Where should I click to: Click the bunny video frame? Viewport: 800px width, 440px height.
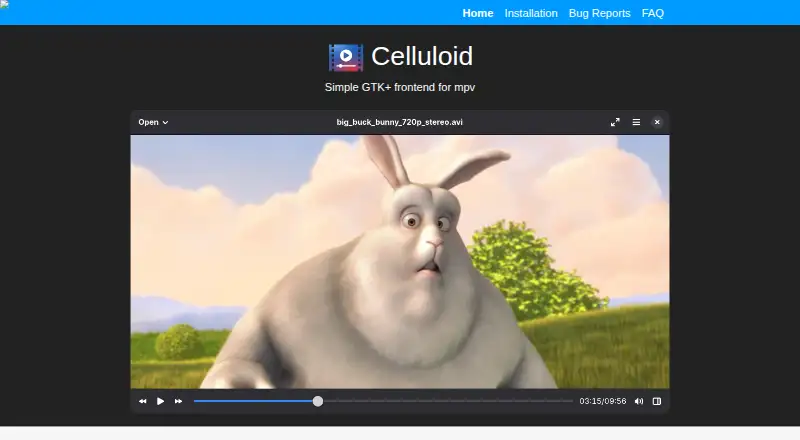tap(400, 262)
